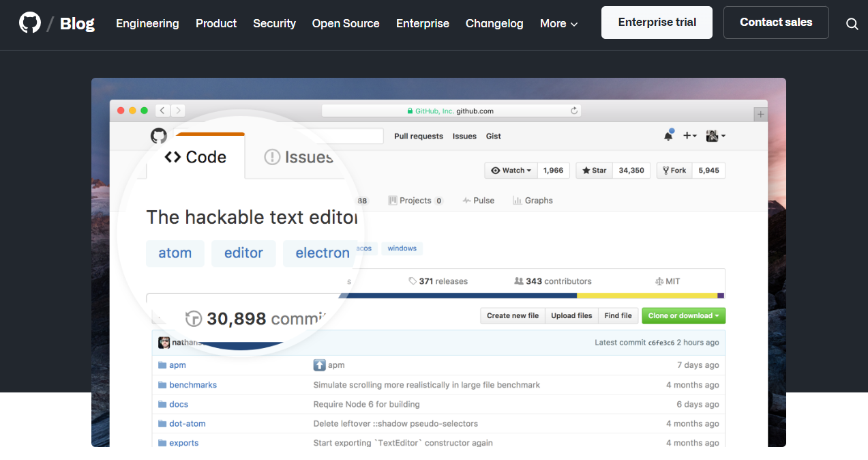Open the Clone or download dropdown
This screenshot has height=460, width=868.
pos(683,315)
